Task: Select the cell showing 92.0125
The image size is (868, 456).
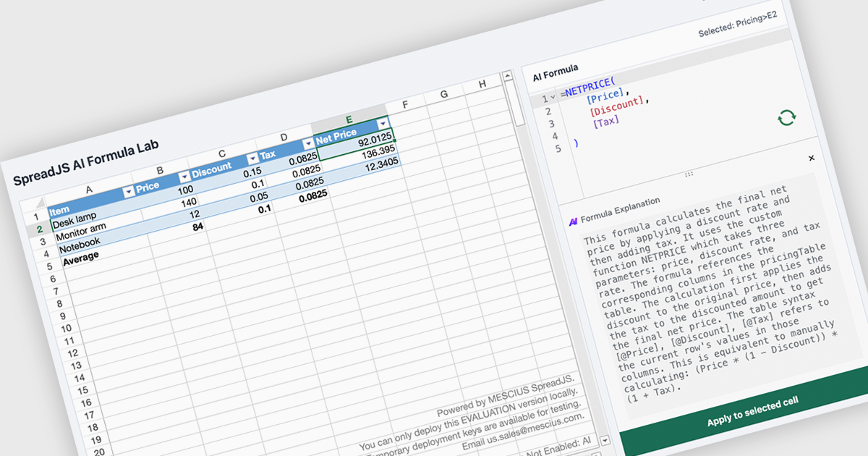Action: pyautogui.click(x=357, y=143)
